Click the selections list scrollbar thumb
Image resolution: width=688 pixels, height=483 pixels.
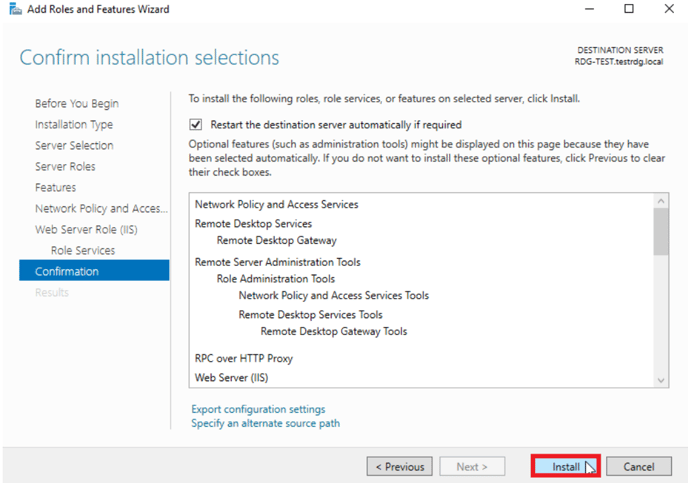pos(661,232)
